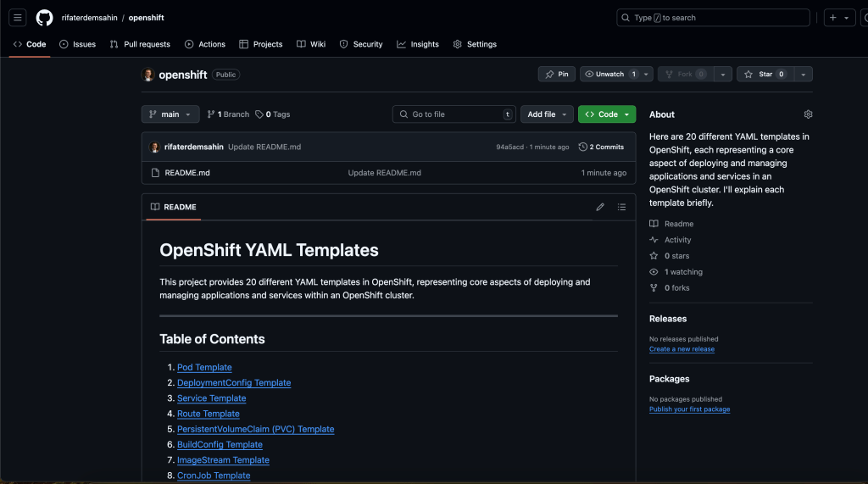Screen dimensions: 868x484
Task: Jump to Service Template section
Action: (211, 398)
